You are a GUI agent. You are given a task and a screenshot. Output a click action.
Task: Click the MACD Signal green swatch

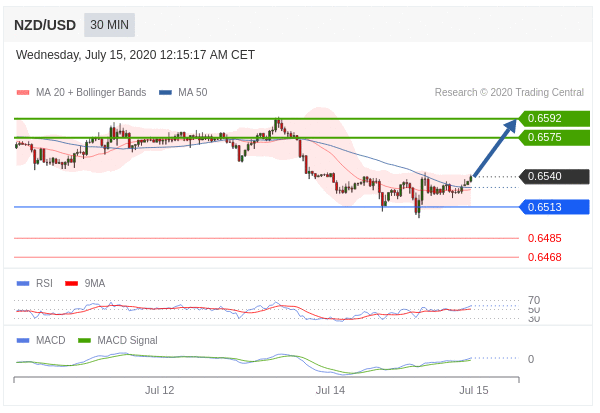(x=84, y=341)
